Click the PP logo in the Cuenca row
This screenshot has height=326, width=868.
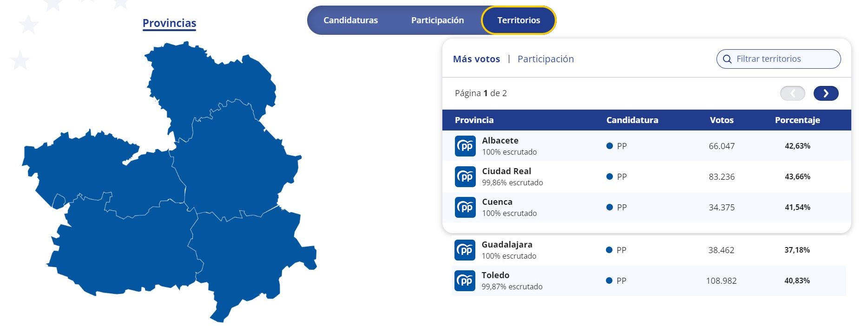click(465, 208)
